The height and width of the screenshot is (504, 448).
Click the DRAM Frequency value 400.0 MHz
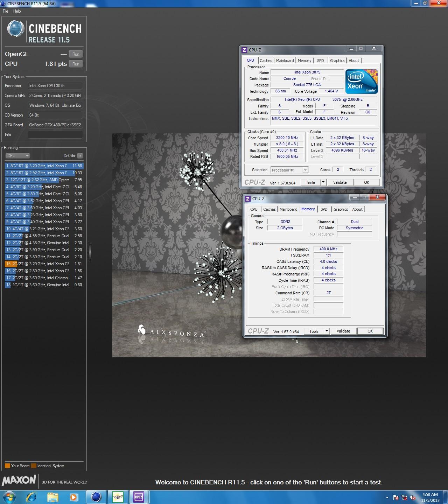[329, 249]
